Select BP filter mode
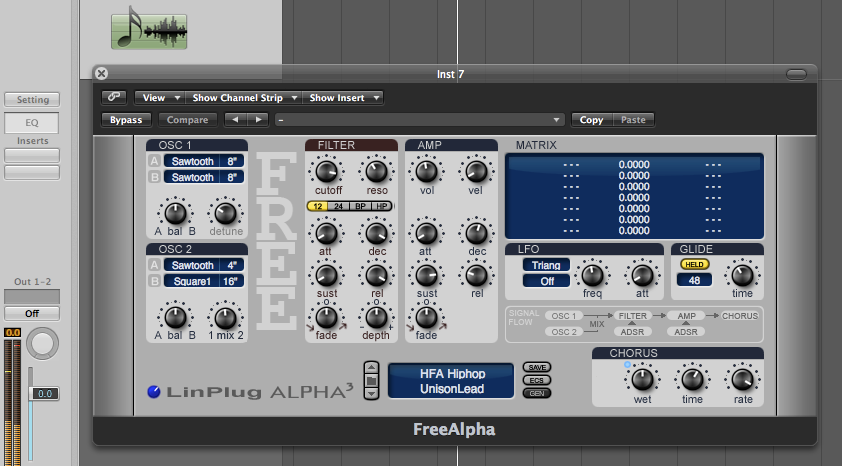842x466 pixels. [x=360, y=206]
